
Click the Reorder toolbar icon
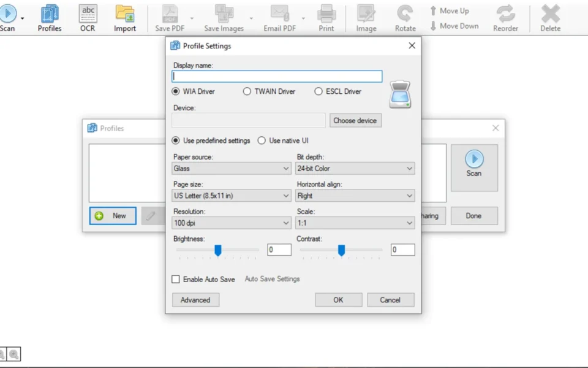[x=505, y=13]
